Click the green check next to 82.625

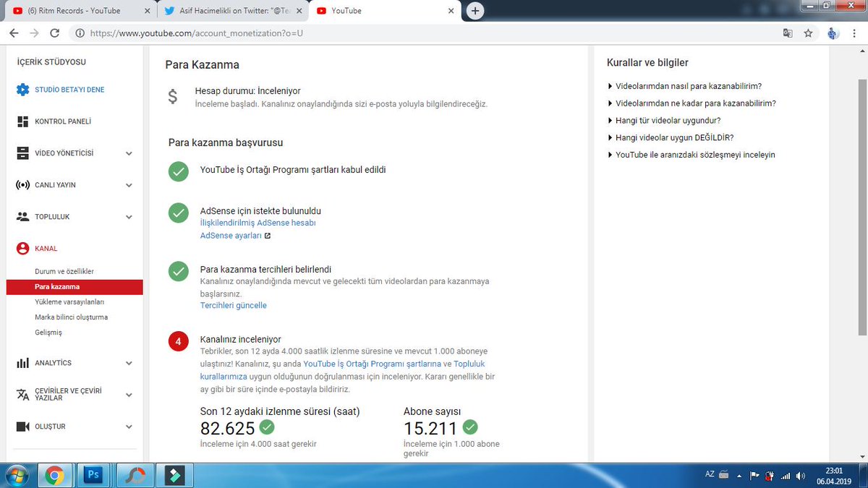[267, 427]
